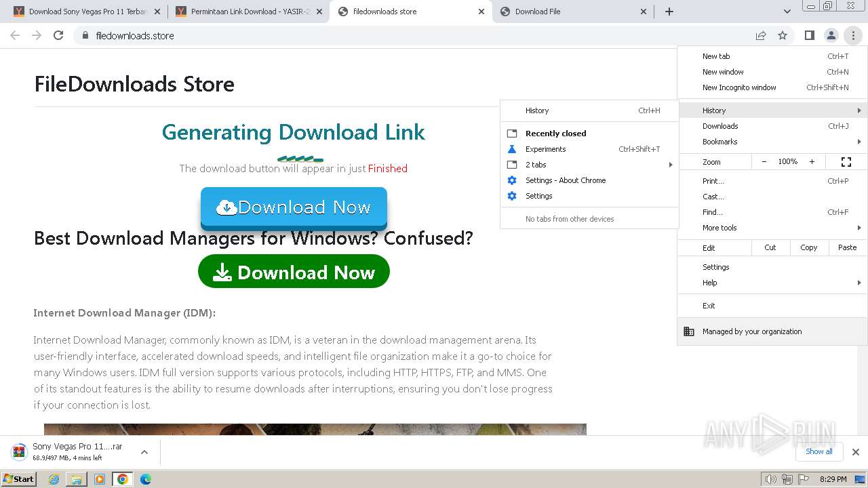
Task: Click the blue Download Now button
Action: point(294,207)
